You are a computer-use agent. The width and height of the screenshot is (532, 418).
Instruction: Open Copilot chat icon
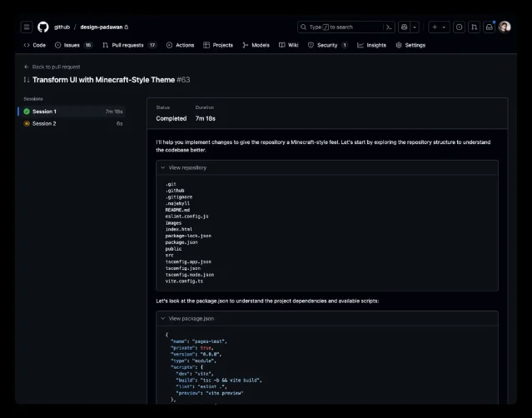(x=404, y=27)
